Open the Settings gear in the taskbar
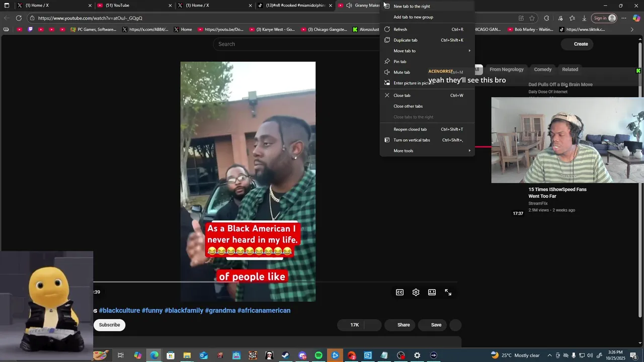This screenshot has height=362, width=644. click(x=417, y=355)
